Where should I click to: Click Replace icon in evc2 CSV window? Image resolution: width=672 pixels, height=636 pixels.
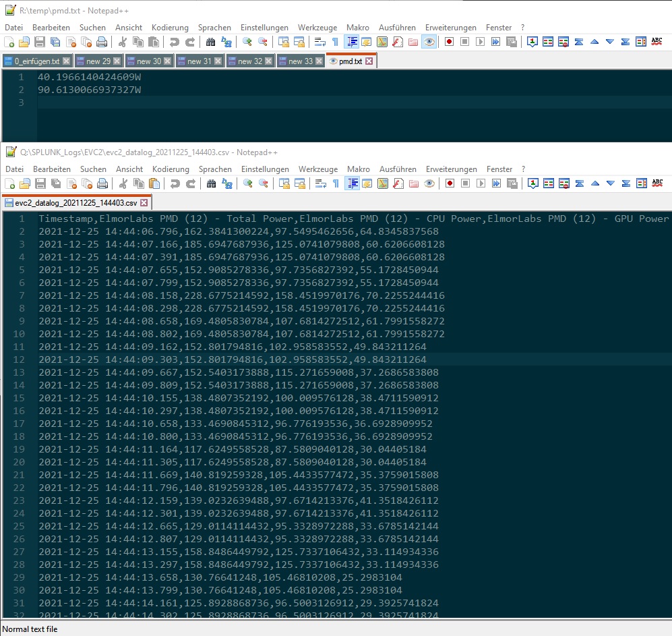click(x=226, y=183)
